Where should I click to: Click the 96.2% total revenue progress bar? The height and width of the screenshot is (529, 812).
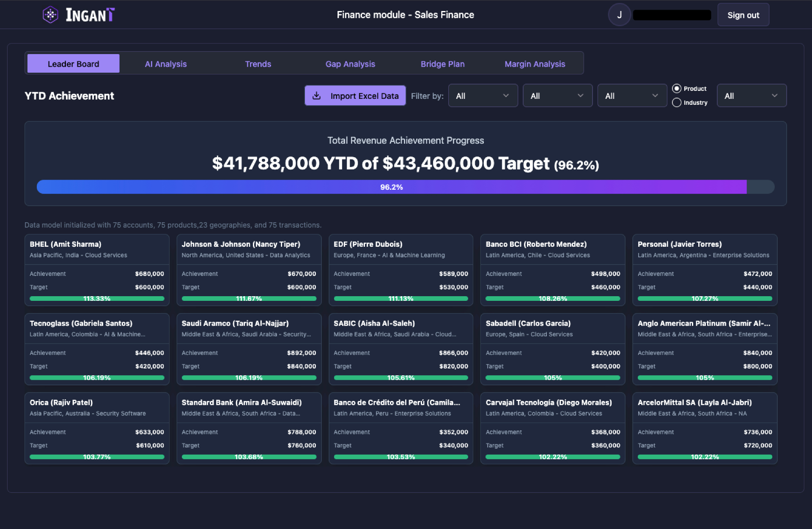click(x=405, y=187)
